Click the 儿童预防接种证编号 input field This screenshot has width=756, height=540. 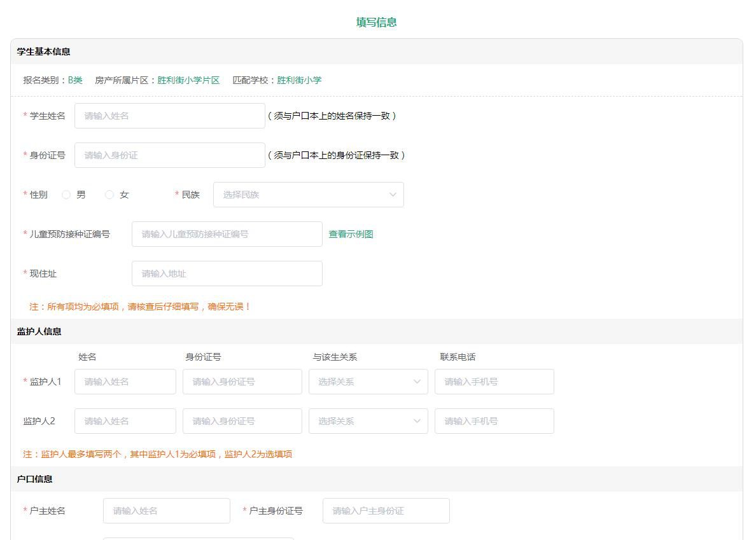pyautogui.click(x=227, y=234)
